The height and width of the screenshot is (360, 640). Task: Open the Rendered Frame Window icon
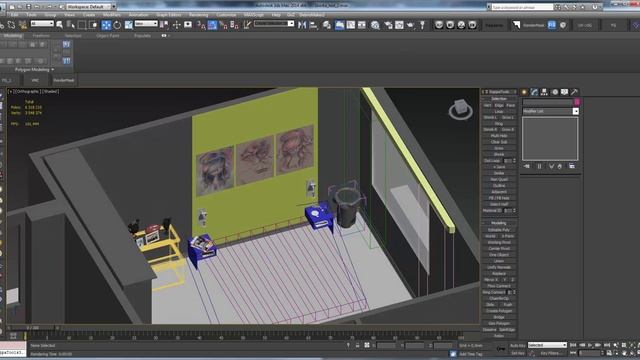[399, 25]
